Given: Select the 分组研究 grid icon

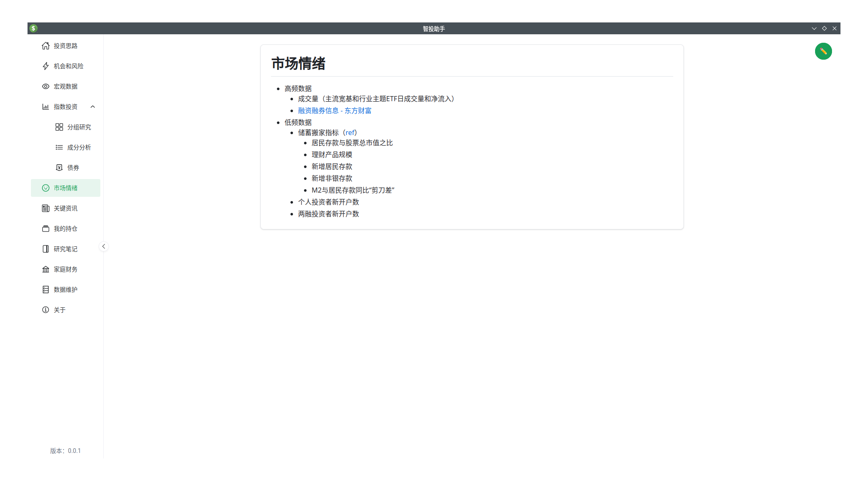Looking at the screenshot, I should click(59, 127).
